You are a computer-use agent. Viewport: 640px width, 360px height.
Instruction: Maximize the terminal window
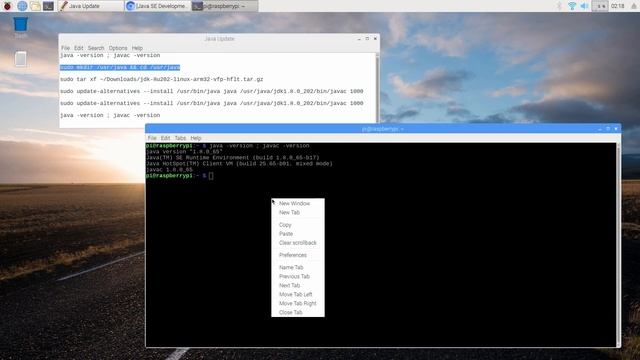coord(608,129)
